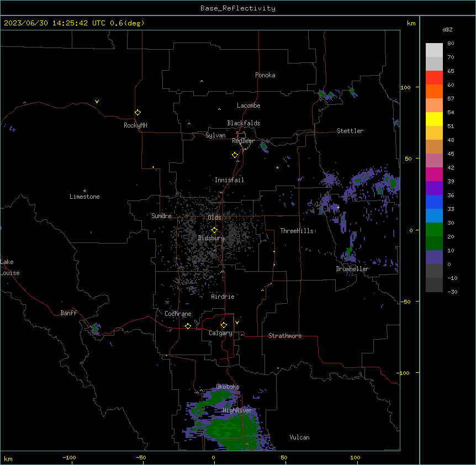Click the Okotoks town label
Screen dimensions: 476x465
click(228, 387)
